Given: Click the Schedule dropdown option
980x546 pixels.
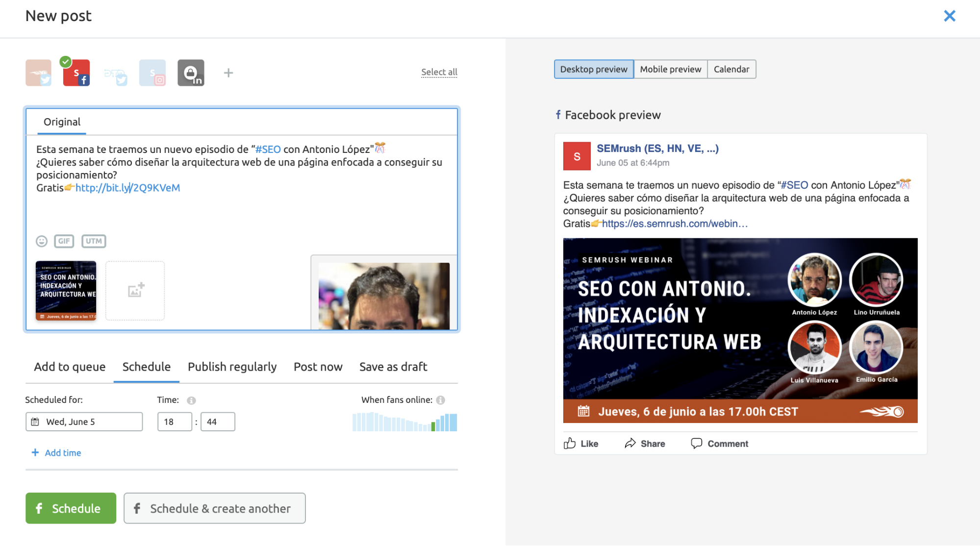Looking at the screenshot, I should [146, 367].
